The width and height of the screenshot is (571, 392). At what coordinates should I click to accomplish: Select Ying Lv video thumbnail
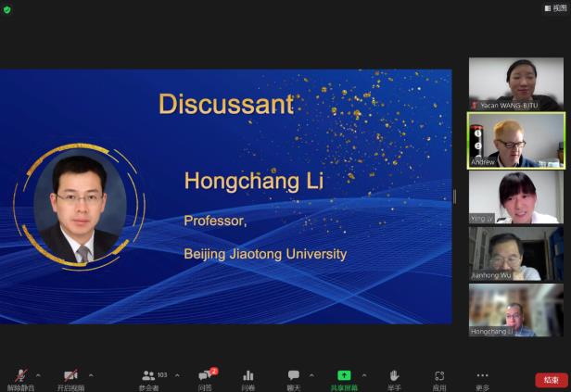(x=516, y=196)
